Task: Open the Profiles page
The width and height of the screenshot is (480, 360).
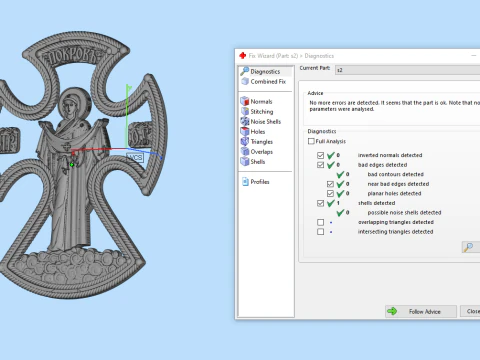Action: [x=260, y=182]
